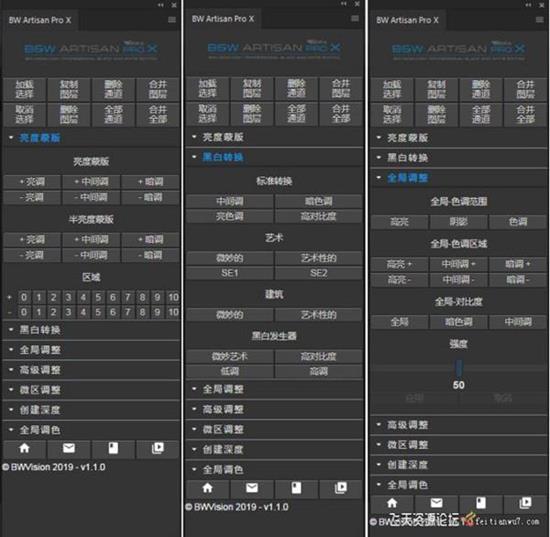Click 微妙艺术 under 黑白发生器
Image resolution: width=550 pixels, height=537 pixels.
[x=230, y=357]
